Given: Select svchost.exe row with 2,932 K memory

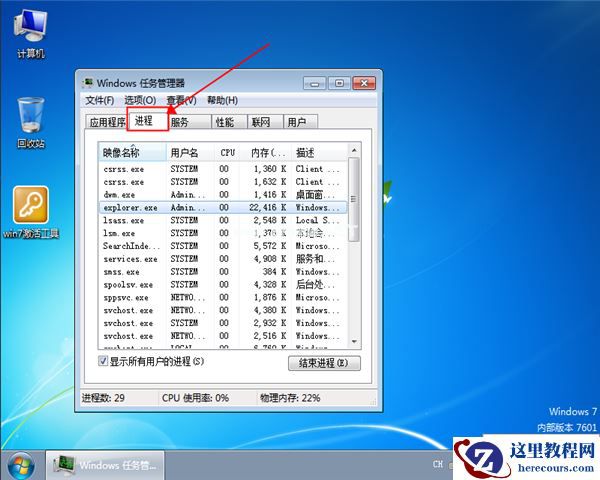Looking at the screenshot, I should coord(223,323).
